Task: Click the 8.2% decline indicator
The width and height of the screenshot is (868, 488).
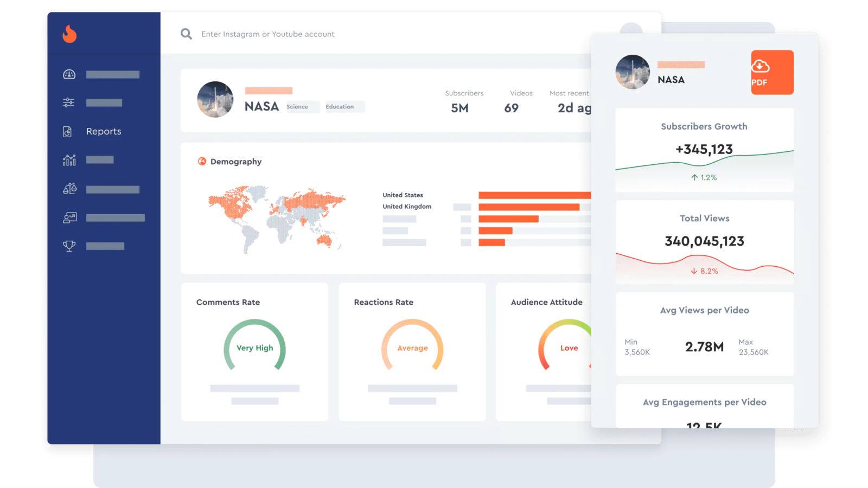Action: (704, 271)
